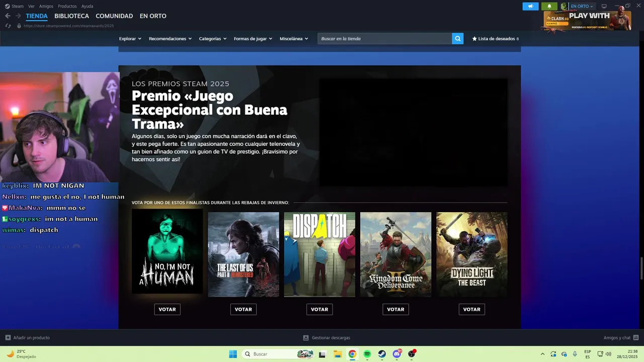Viewport: 644px width, 362px height.
Task: Click the star icon of Lista de deseados
Action: [474, 39]
